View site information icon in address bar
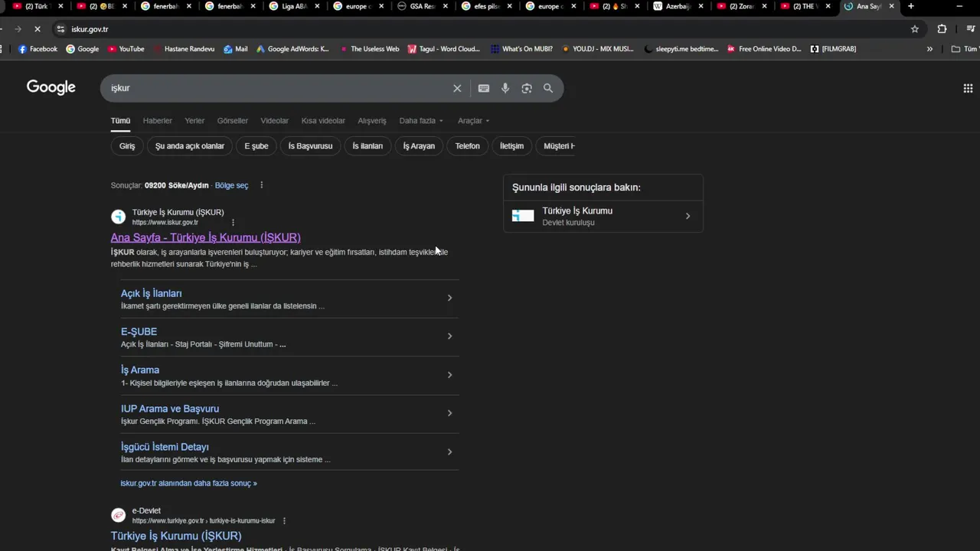Screen dimensions: 980x551 click(60, 29)
